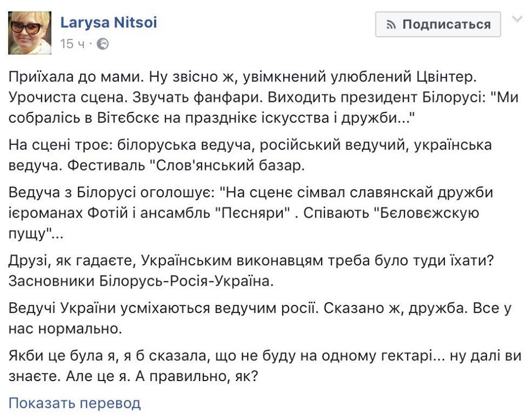Click the '15 ч' post timestamp
This screenshot has width=526, height=420.
72,44
